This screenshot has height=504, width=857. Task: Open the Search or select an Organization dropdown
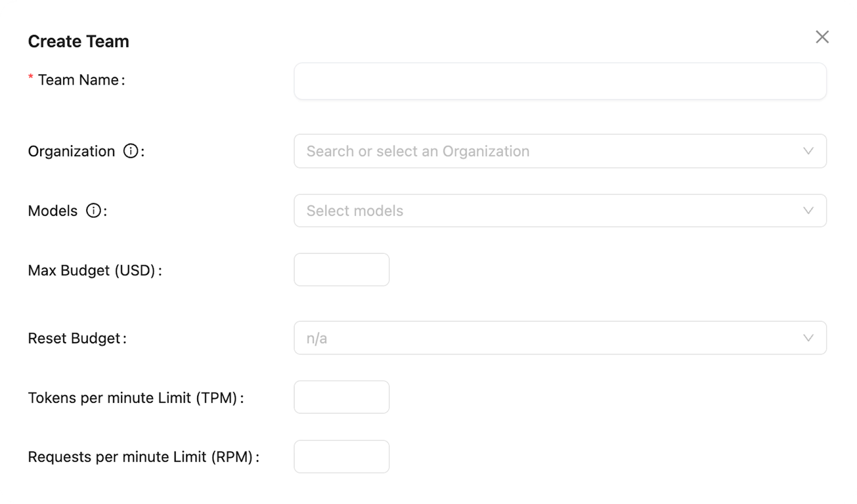click(560, 151)
